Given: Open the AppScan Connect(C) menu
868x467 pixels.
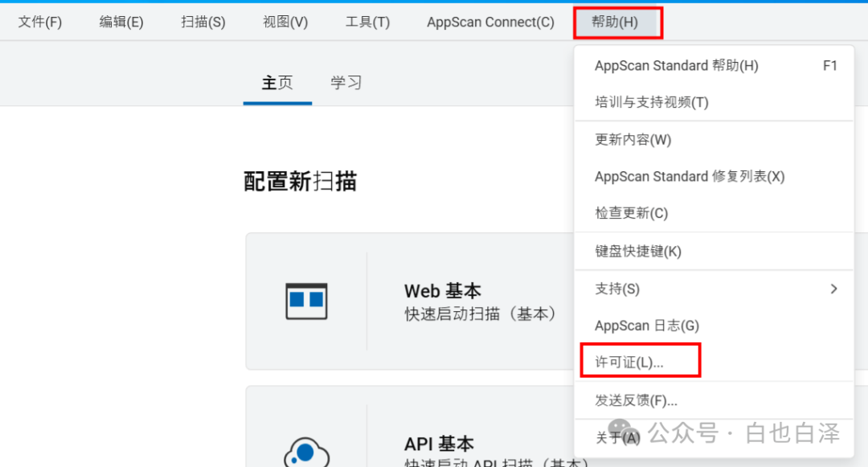Looking at the screenshot, I should click(x=490, y=22).
